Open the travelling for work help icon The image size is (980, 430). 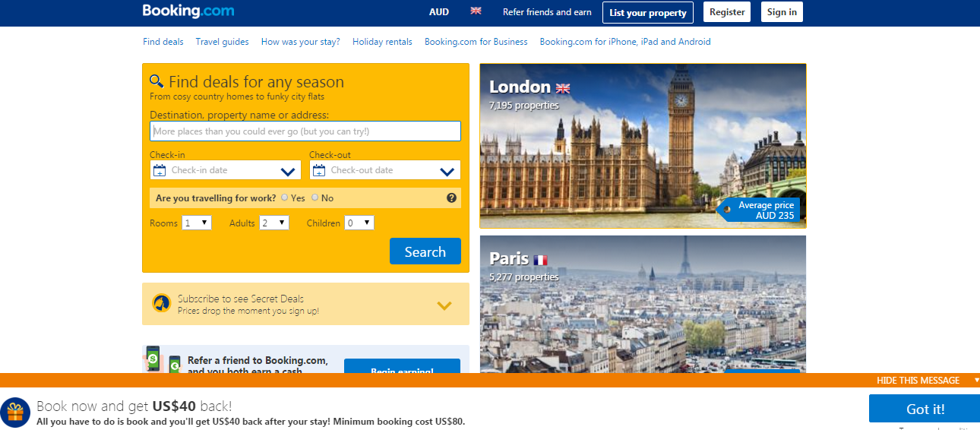(451, 198)
